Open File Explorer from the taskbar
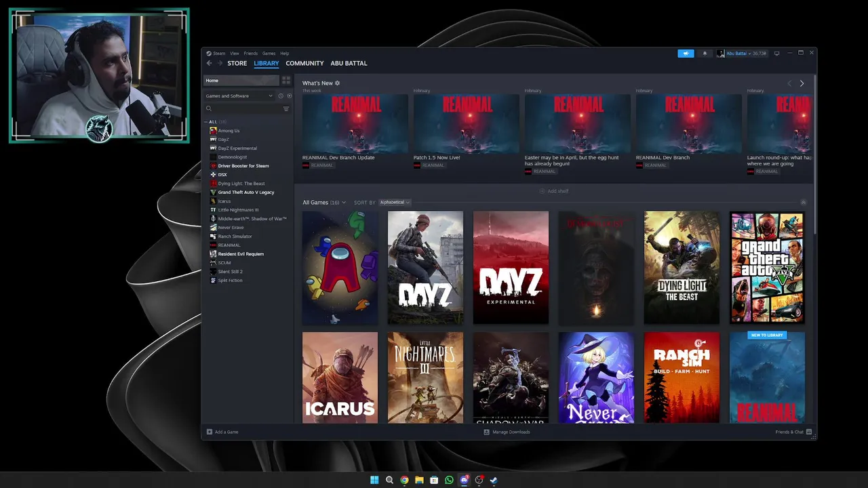This screenshot has height=488, width=868. [419, 480]
